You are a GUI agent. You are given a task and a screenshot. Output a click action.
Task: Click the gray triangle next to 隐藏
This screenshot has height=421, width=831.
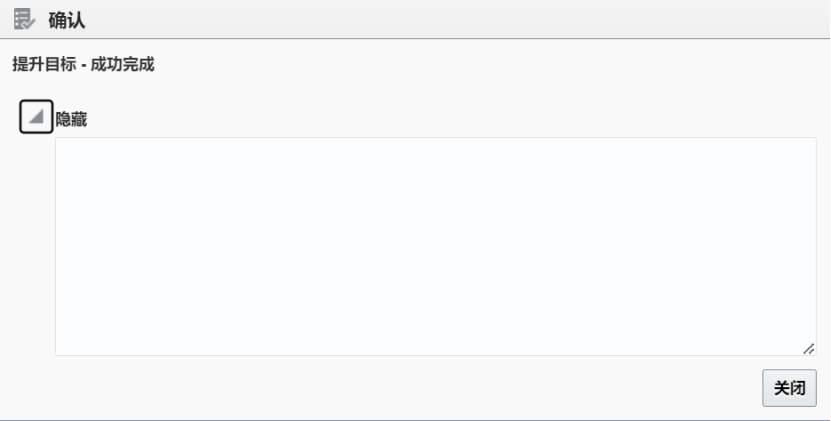pyautogui.click(x=36, y=116)
